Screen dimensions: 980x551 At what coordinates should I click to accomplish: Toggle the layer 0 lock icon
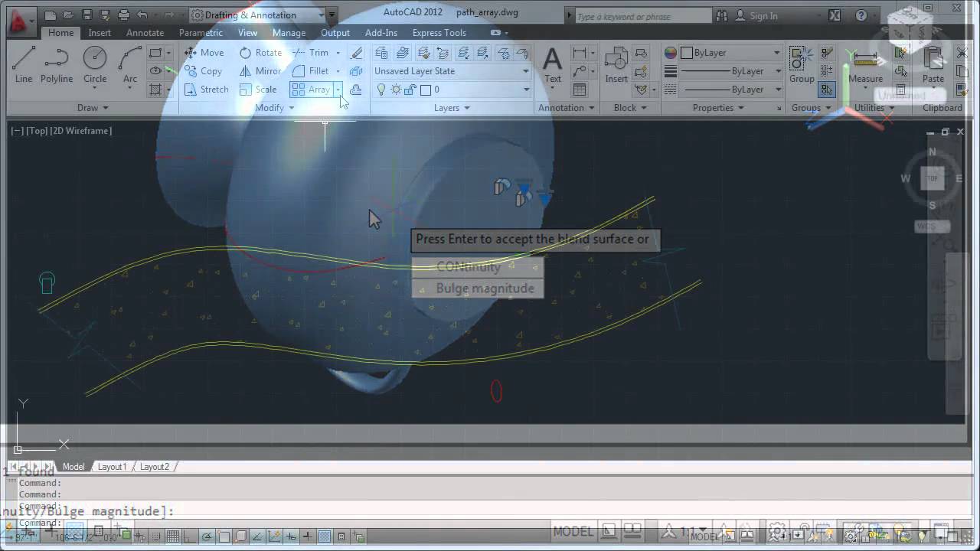[410, 90]
